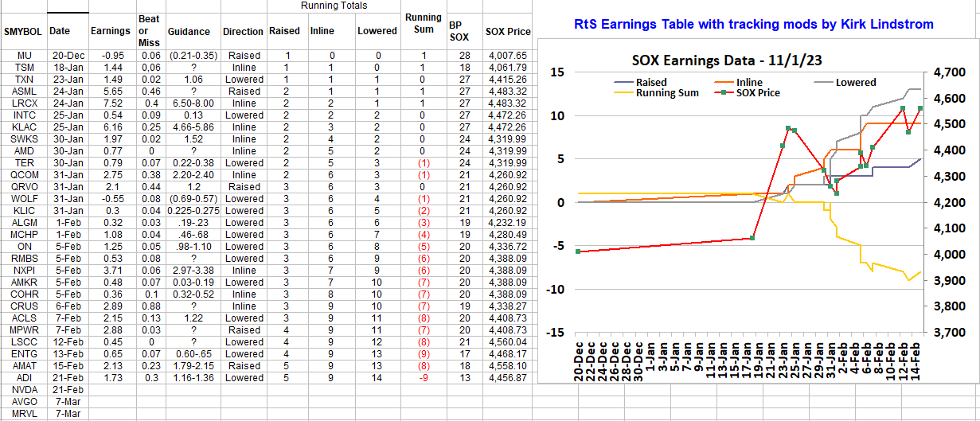Click the Running Totals header
Screen dimensions: 980x421
click(334, 6)
